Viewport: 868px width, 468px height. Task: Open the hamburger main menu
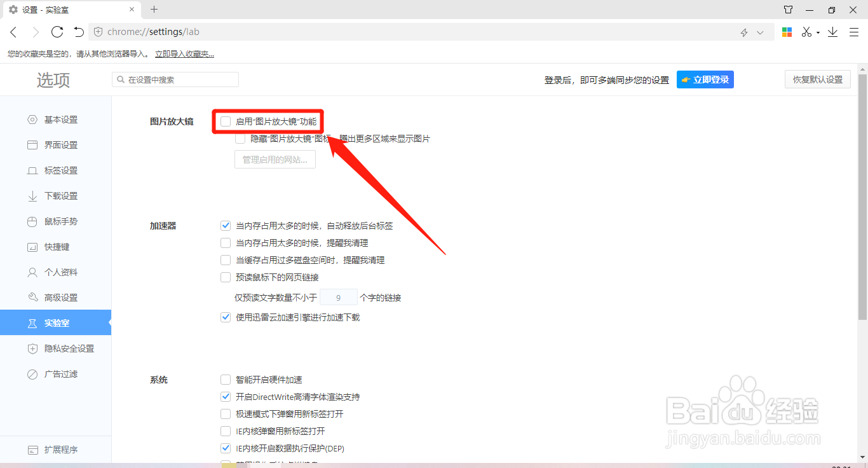coord(853,31)
